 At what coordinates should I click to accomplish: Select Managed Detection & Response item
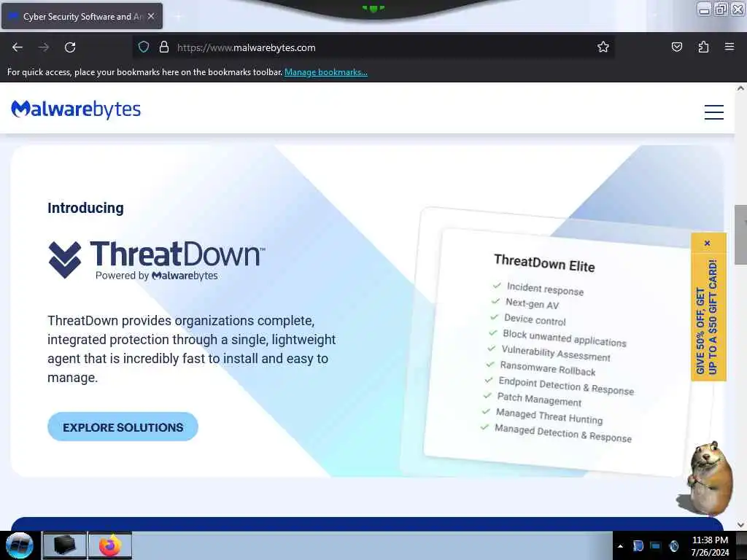563,433
